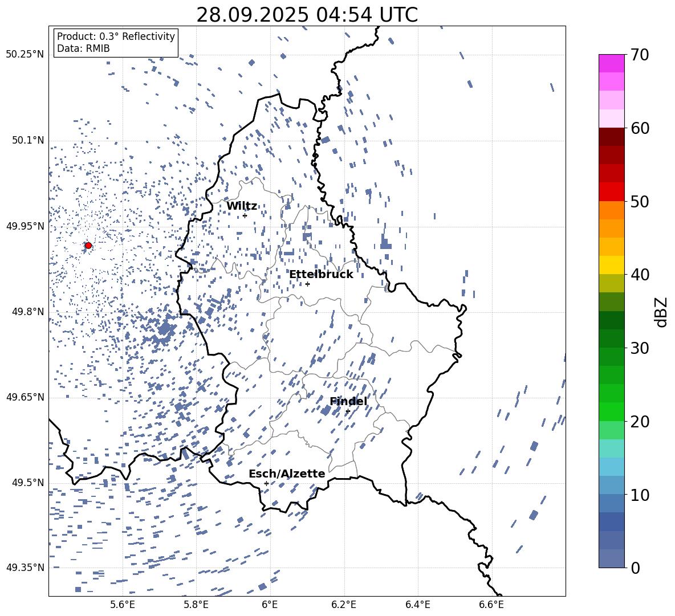675x616 pixels.
Task: Click the 49.95°N latitude label
Action: tap(25, 226)
